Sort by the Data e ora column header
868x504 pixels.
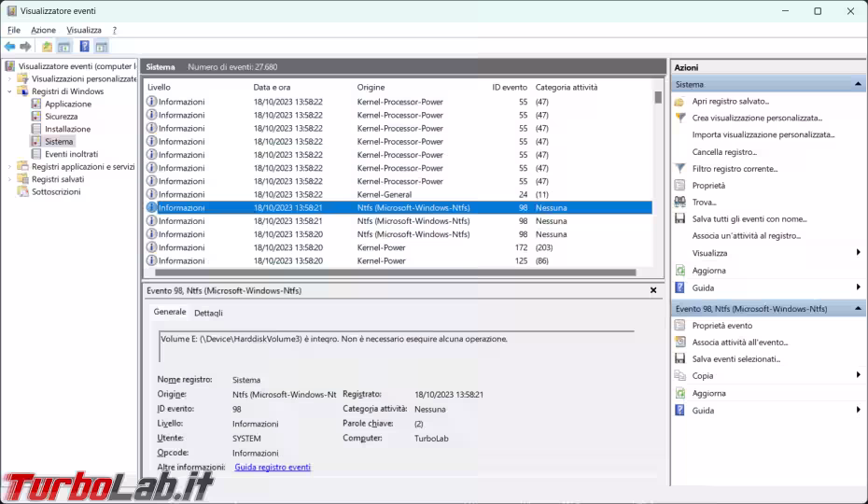pos(272,87)
